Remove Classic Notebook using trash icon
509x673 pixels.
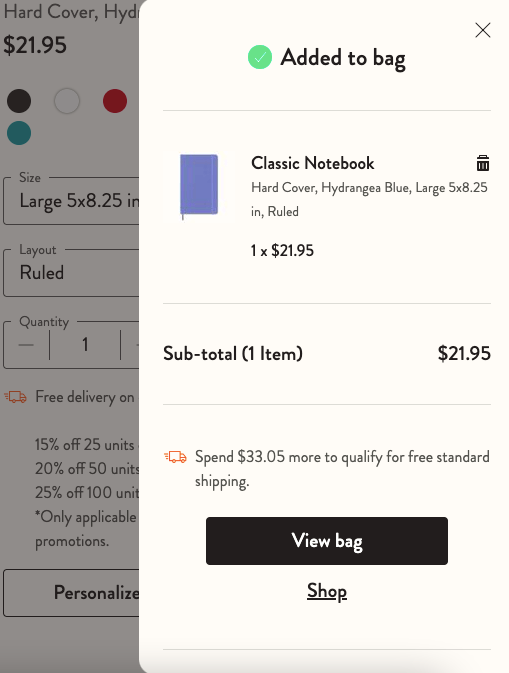(x=483, y=163)
